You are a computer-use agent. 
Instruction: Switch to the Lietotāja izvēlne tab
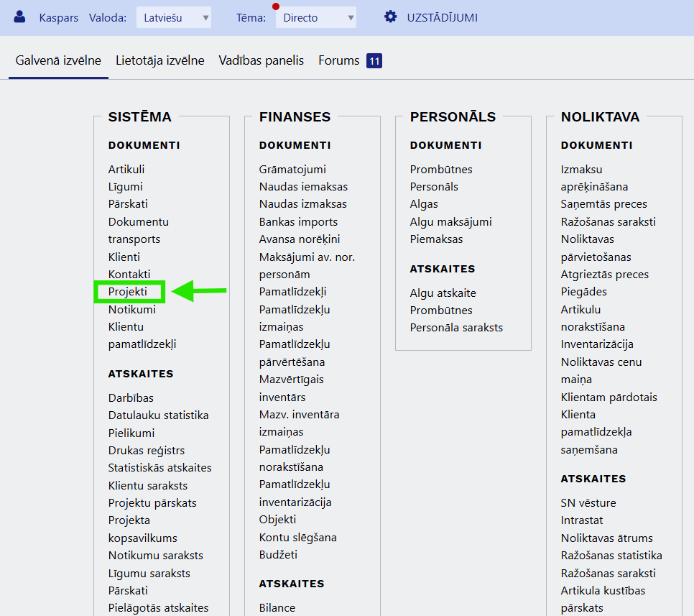[x=161, y=60]
